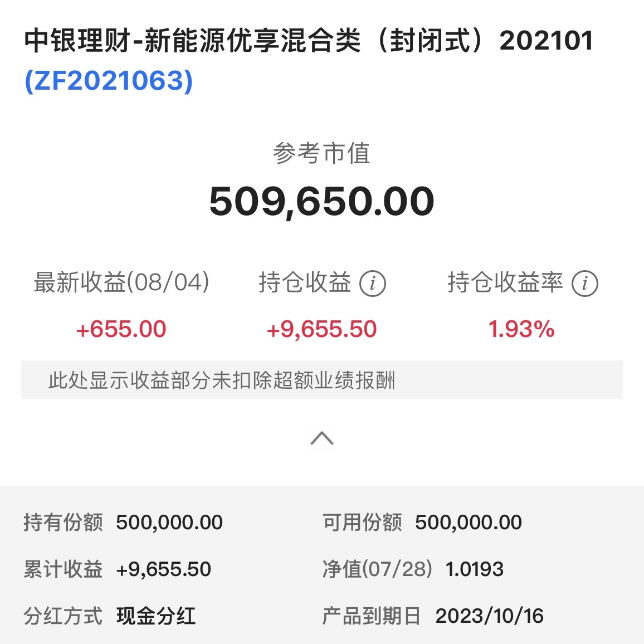This screenshot has width=644, height=644.
Task: Tap the market value 509,650.00
Action: [x=321, y=201]
